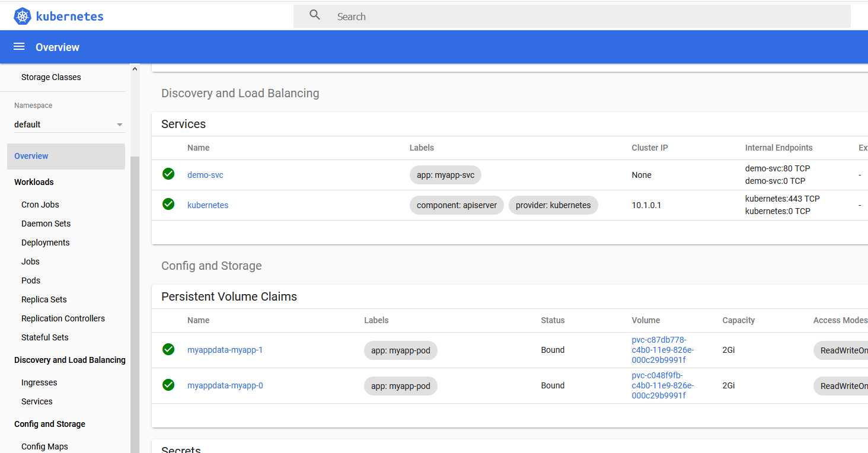Click the Volume column header
Image resolution: width=868 pixels, height=453 pixels.
tap(646, 320)
